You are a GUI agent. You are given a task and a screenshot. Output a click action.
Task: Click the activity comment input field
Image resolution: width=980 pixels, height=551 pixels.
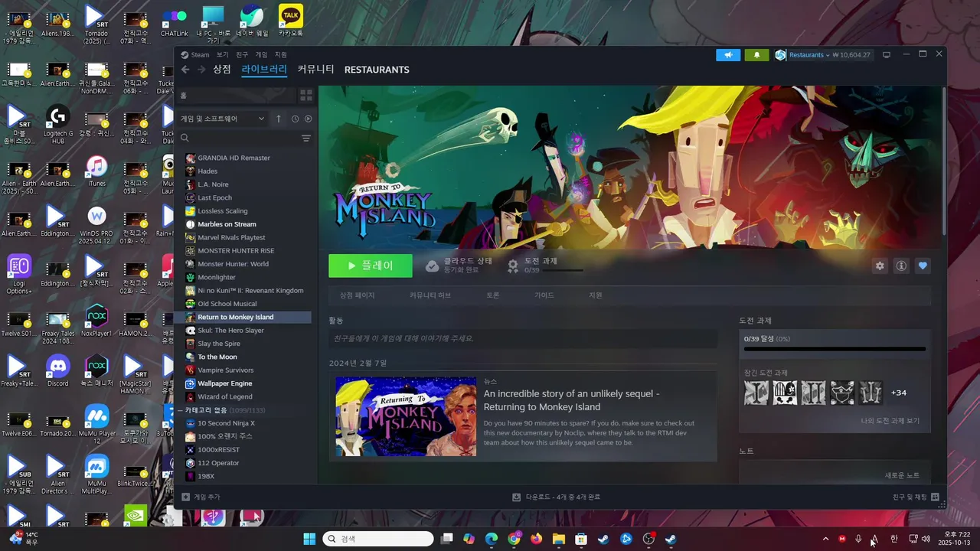(523, 338)
